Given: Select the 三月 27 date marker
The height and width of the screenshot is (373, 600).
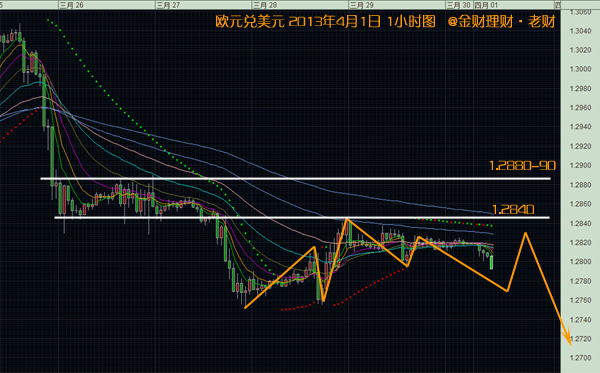Looking at the screenshot, I should click(168, 5).
